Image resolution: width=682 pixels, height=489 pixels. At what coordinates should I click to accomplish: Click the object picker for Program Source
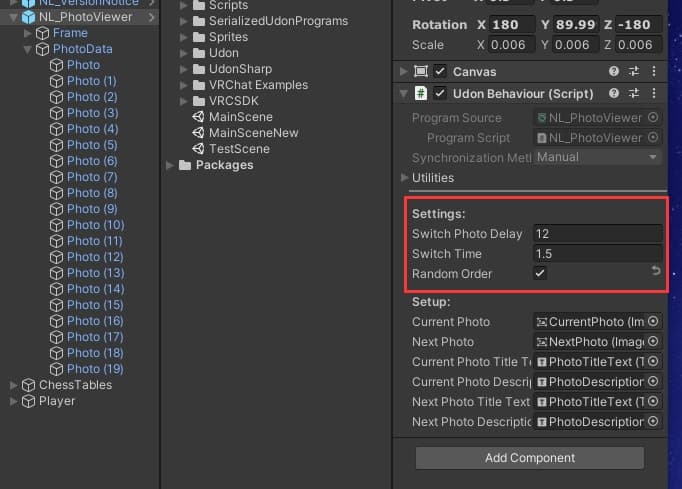(653, 118)
